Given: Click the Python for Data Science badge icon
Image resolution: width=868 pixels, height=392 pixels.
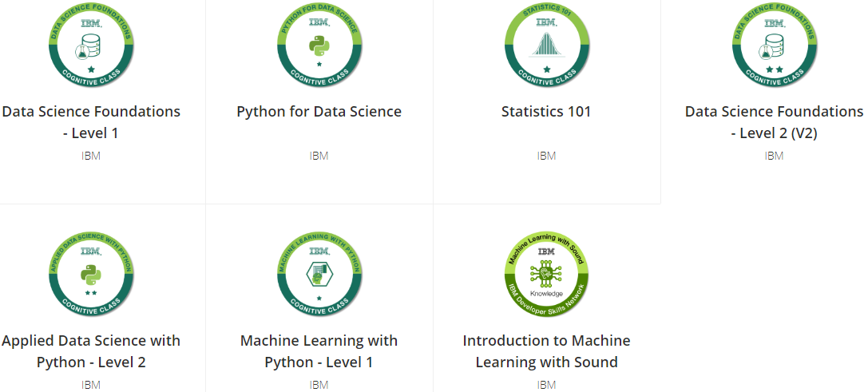Looking at the screenshot, I should (x=319, y=46).
